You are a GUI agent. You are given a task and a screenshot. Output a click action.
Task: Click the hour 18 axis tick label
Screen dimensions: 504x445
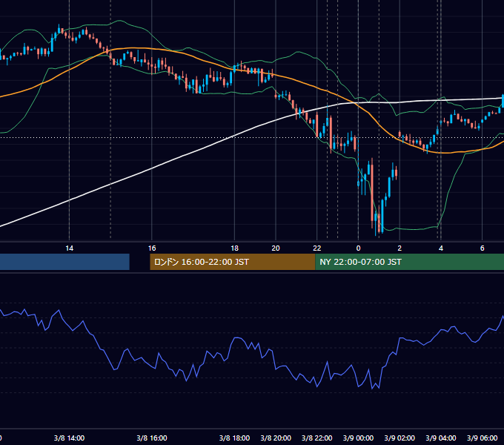(235, 248)
